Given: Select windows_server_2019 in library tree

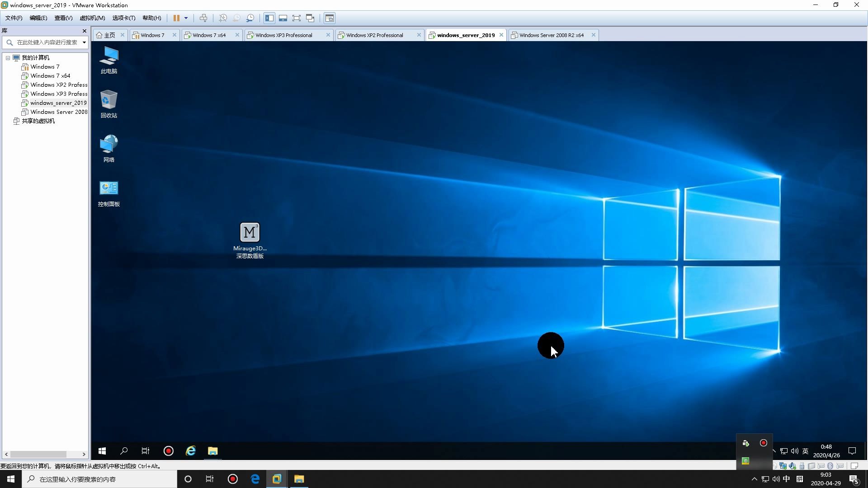Looking at the screenshot, I should pos(54,103).
